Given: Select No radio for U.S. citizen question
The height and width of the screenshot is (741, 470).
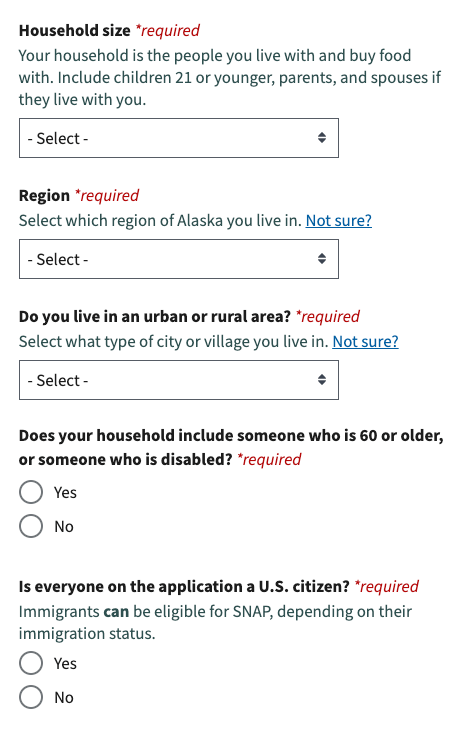Looking at the screenshot, I should click(31, 697).
